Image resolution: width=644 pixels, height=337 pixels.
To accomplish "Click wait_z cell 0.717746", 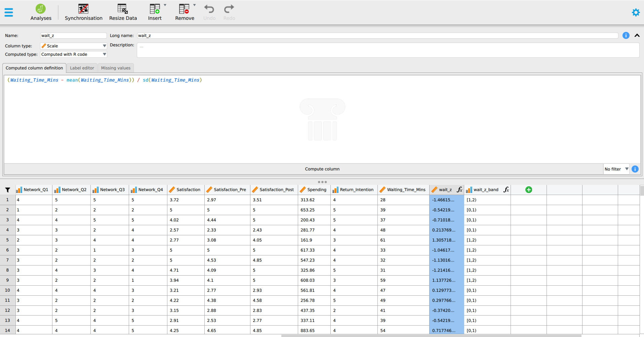I will point(446,330).
